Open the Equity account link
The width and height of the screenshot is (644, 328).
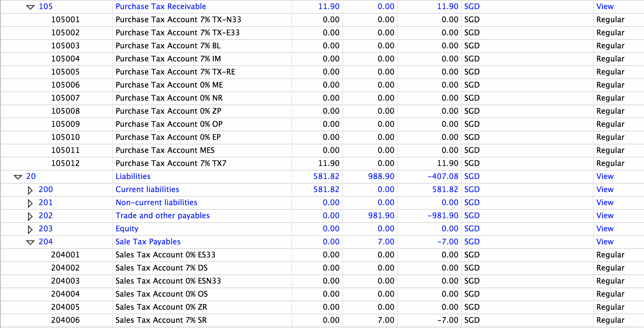tap(127, 229)
